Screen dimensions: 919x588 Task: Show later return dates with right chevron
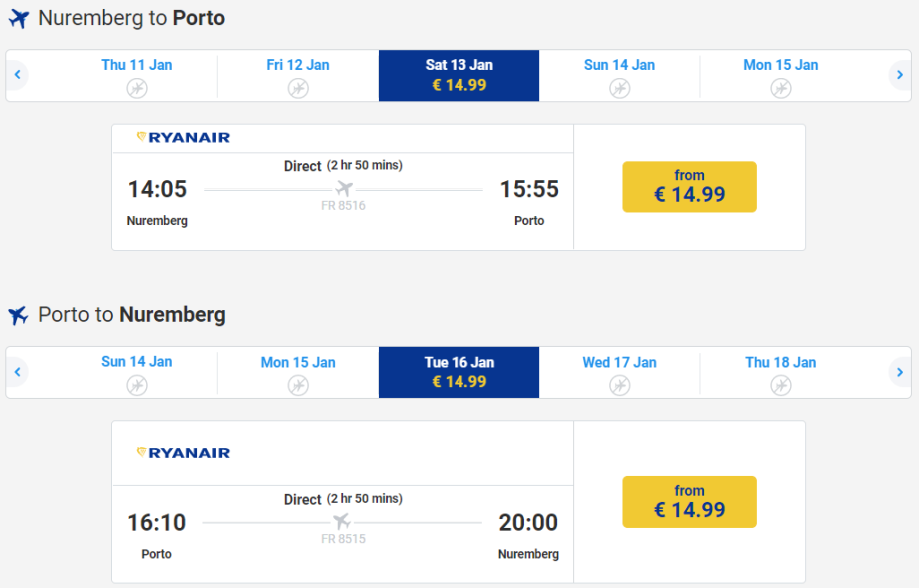point(900,372)
